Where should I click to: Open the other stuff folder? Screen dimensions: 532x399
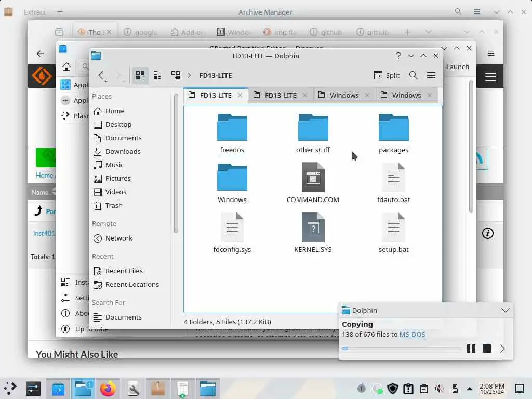313,134
